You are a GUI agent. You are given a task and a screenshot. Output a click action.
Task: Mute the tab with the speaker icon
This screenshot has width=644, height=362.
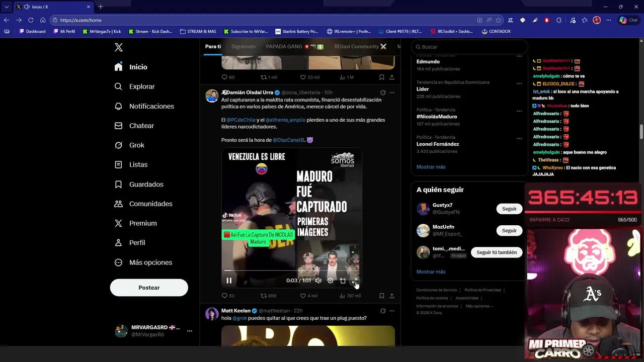26,7
